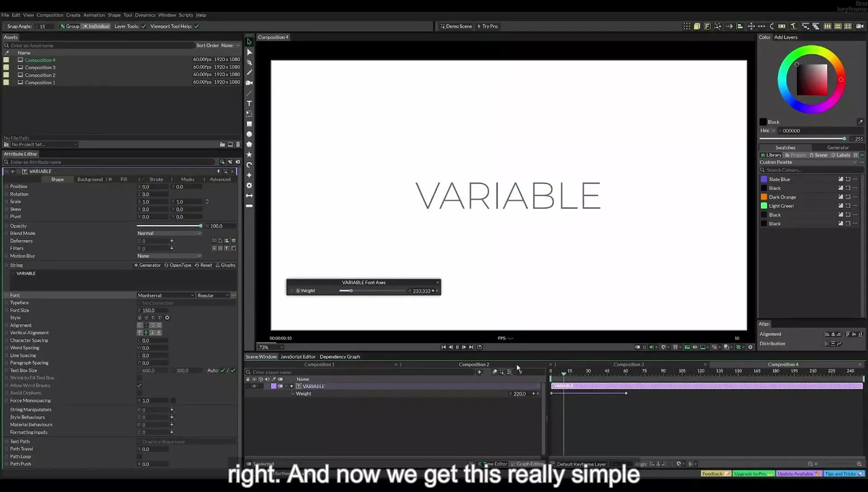Click the three-column layout icon
The width and height of the screenshot is (868, 492).
click(x=827, y=26)
